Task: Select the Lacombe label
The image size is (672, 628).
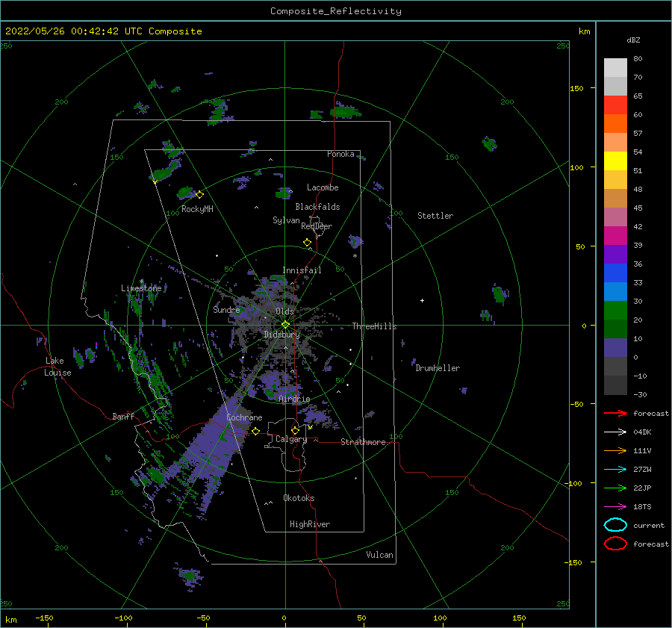Action: point(323,187)
